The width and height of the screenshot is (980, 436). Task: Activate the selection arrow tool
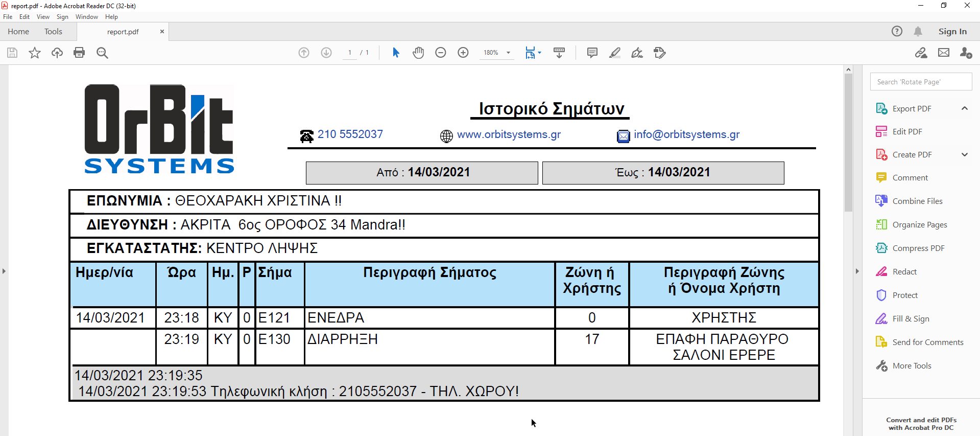click(396, 53)
